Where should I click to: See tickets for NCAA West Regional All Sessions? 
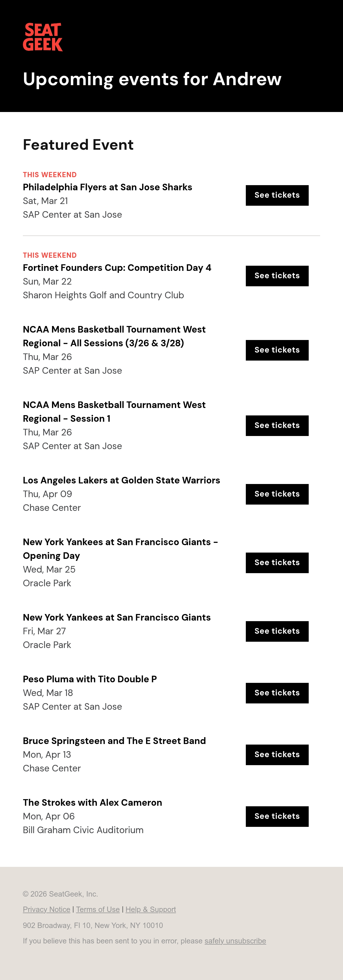coord(277,350)
